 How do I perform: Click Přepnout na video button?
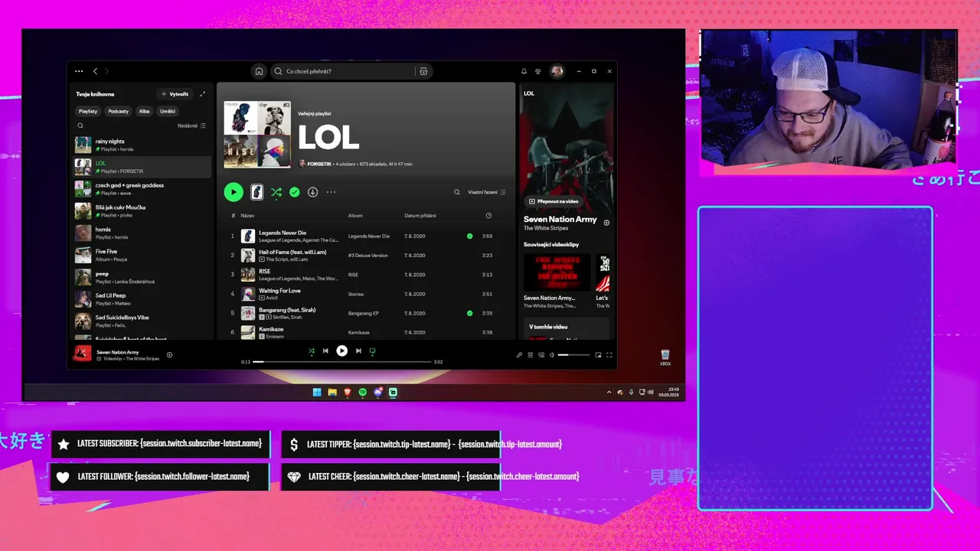point(553,201)
